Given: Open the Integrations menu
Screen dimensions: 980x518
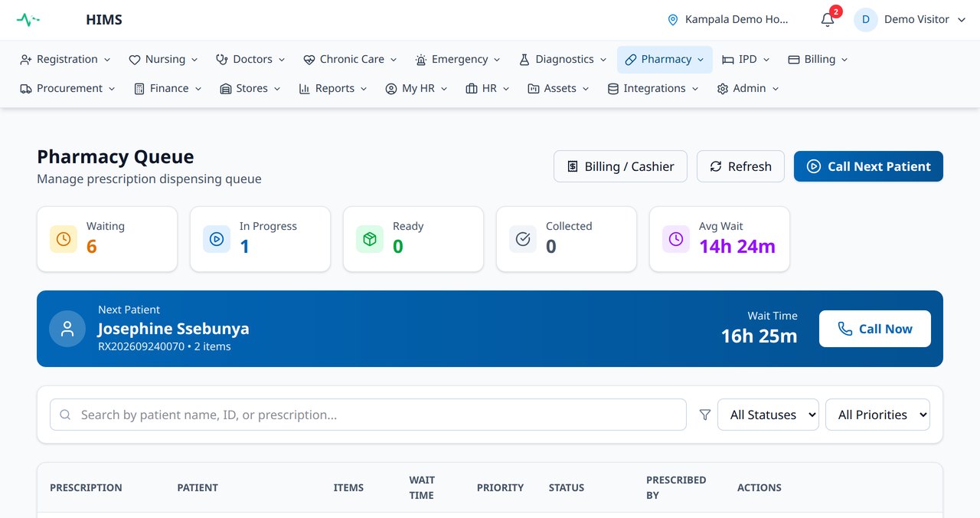Looking at the screenshot, I should (653, 88).
